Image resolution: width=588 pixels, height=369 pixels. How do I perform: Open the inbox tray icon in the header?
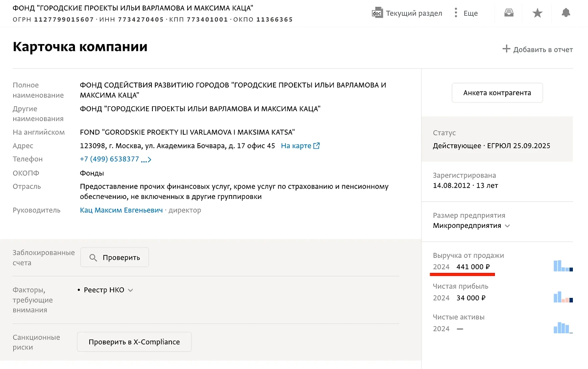pos(508,13)
